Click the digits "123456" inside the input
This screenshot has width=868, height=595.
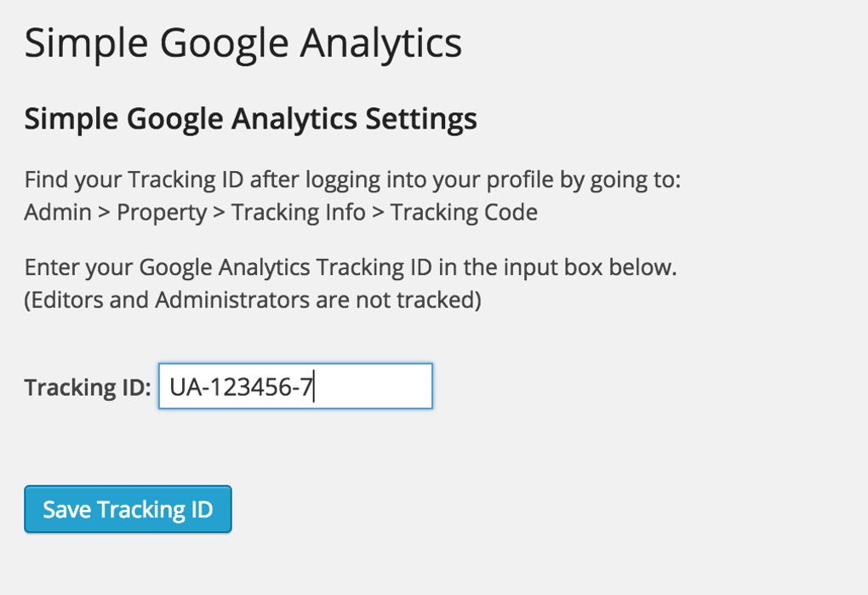251,387
